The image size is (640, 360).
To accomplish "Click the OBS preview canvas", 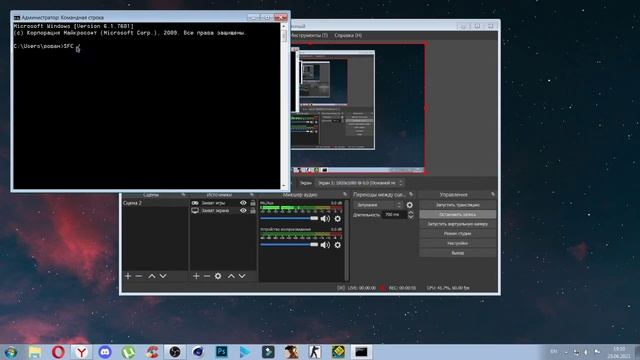I will [x=358, y=108].
